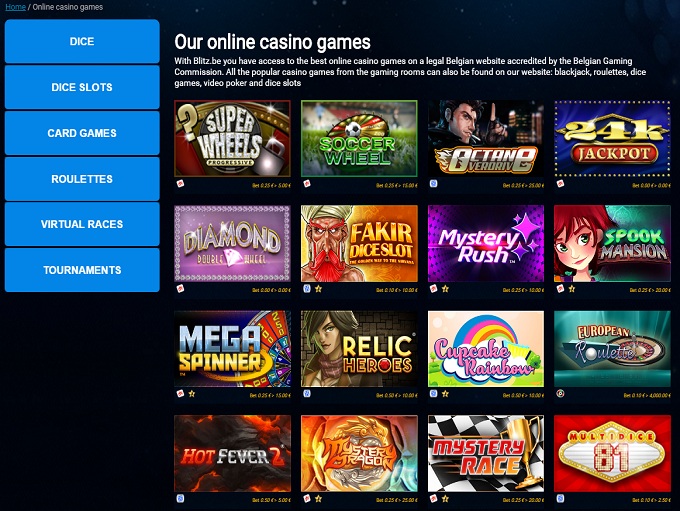The width and height of the screenshot is (680, 511).
Task: Click the star icon below Spook Mansion
Action: tap(572, 288)
